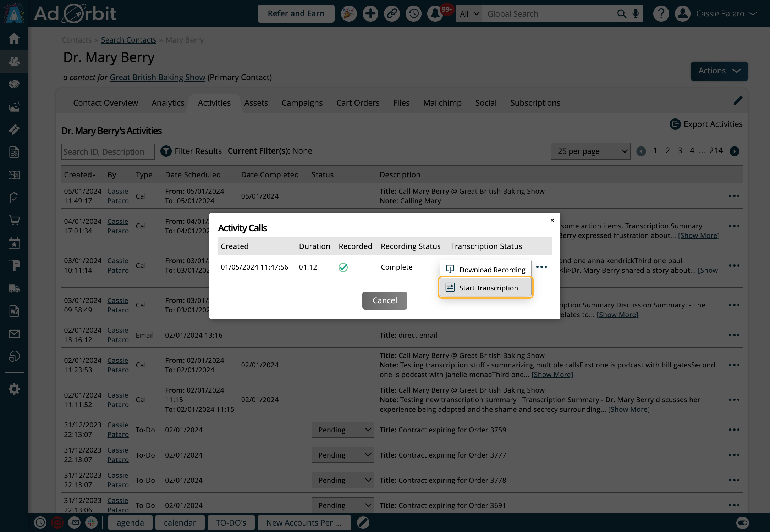Open the settings gear in sidebar
Image resolution: width=770 pixels, height=532 pixels.
click(14, 389)
